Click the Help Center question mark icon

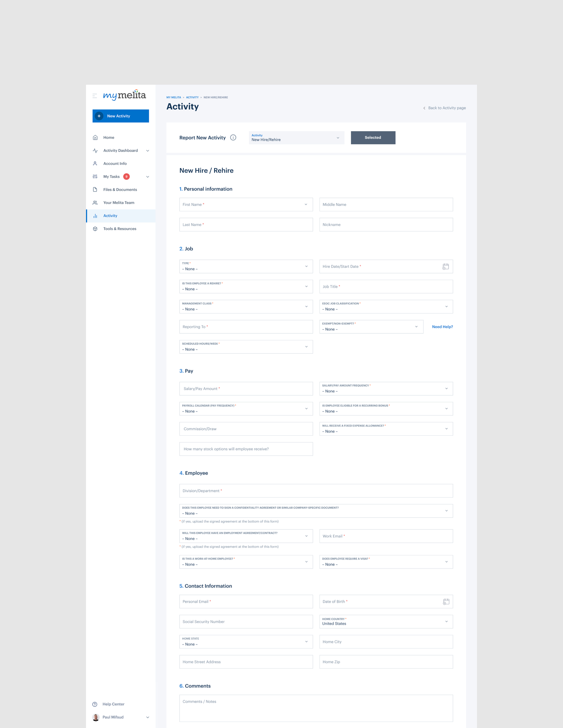[95, 704]
